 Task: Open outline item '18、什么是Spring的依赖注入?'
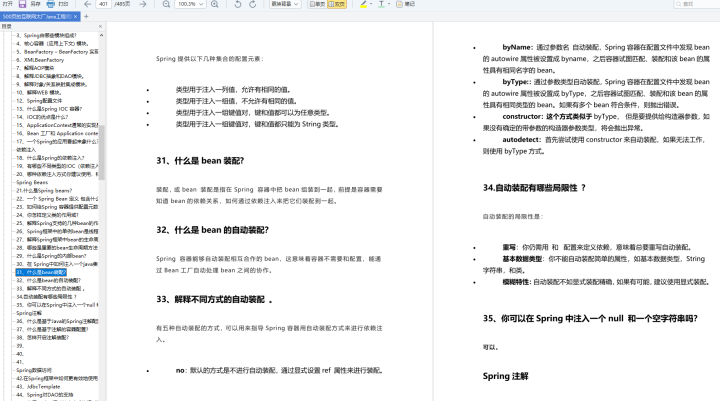50,158
